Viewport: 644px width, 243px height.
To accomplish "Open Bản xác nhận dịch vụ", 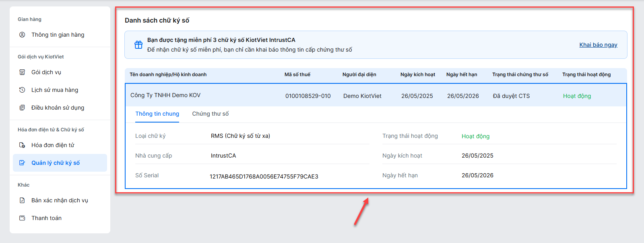I will click(x=60, y=200).
